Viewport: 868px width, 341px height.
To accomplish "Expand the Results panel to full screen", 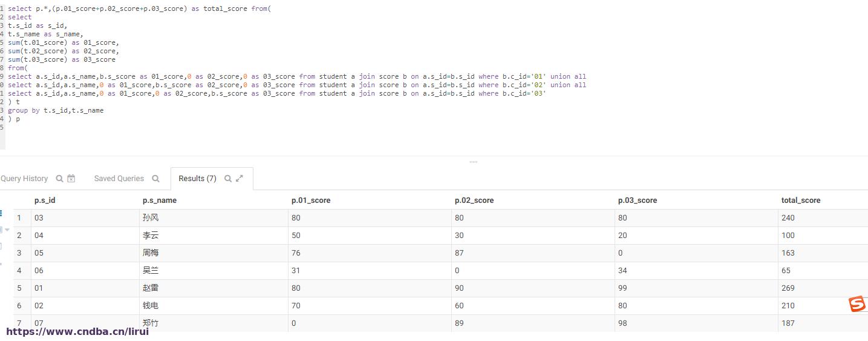I will pyautogui.click(x=240, y=179).
